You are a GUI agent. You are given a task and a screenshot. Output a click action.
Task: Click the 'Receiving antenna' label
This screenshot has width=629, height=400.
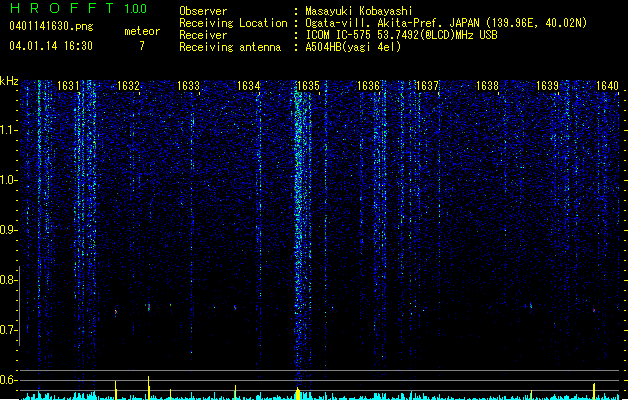pyautogui.click(x=230, y=47)
